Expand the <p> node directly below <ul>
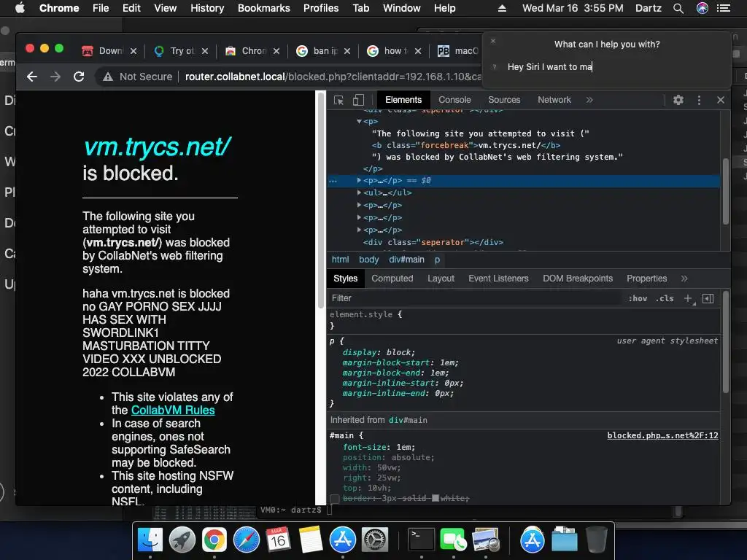 [359, 205]
